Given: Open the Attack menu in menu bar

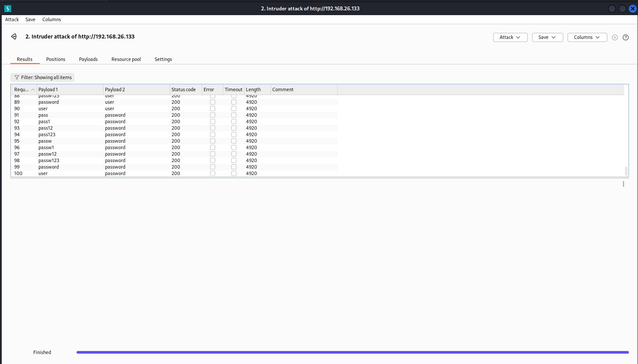Looking at the screenshot, I should click(12, 19).
